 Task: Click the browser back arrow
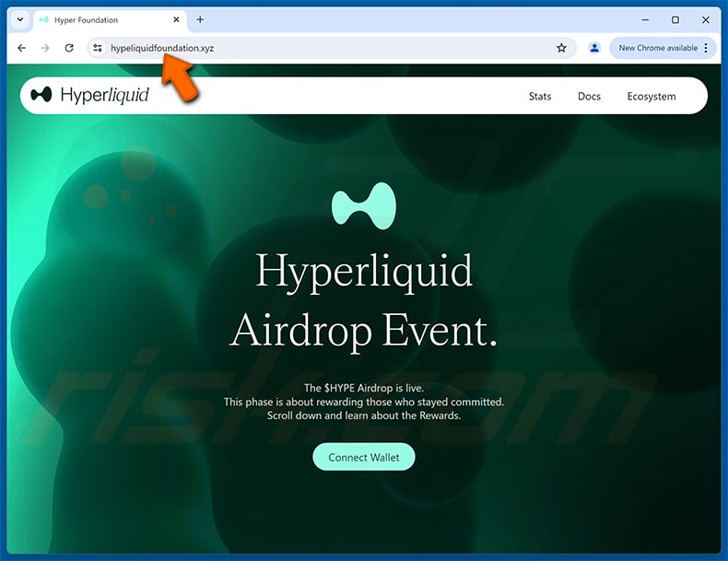tap(21, 48)
